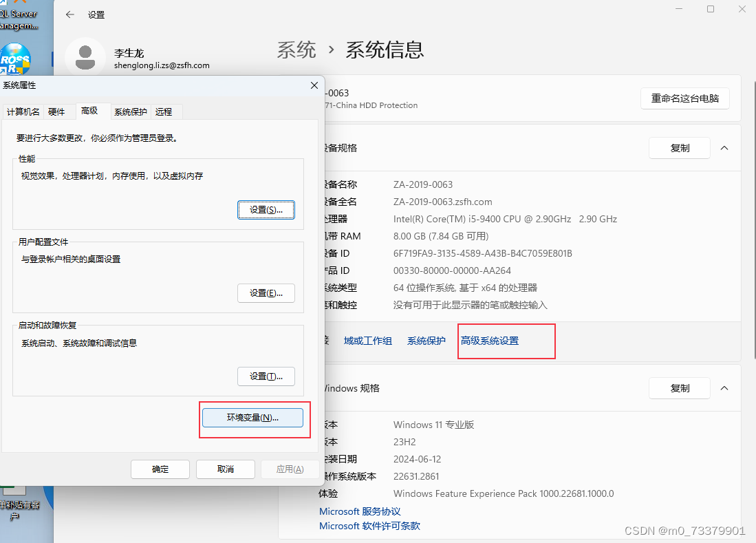
Task: Select the 8.00 GB RAM value
Action: (441, 236)
